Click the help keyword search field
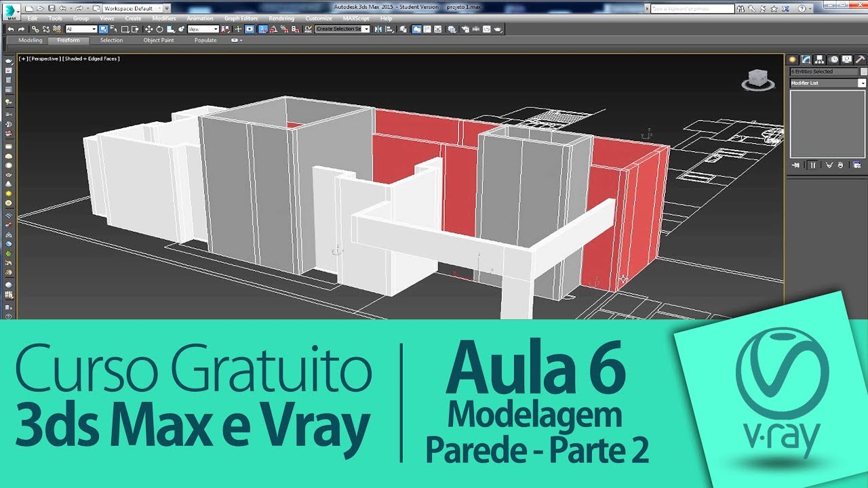The image size is (868, 488). [692, 9]
